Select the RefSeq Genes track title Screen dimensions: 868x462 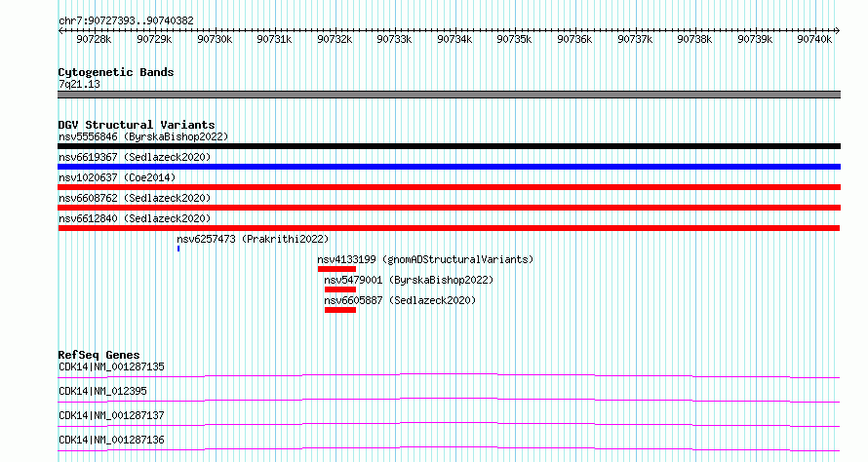(x=99, y=355)
